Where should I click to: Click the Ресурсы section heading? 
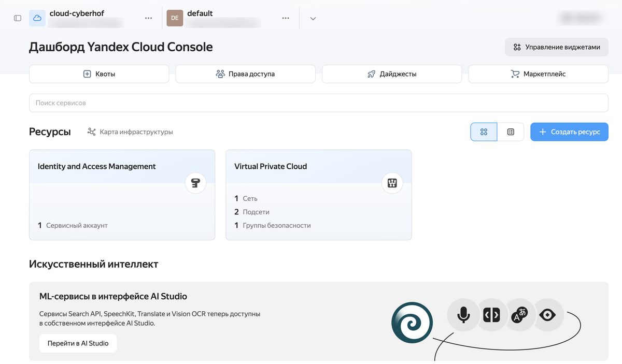tap(50, 132)
